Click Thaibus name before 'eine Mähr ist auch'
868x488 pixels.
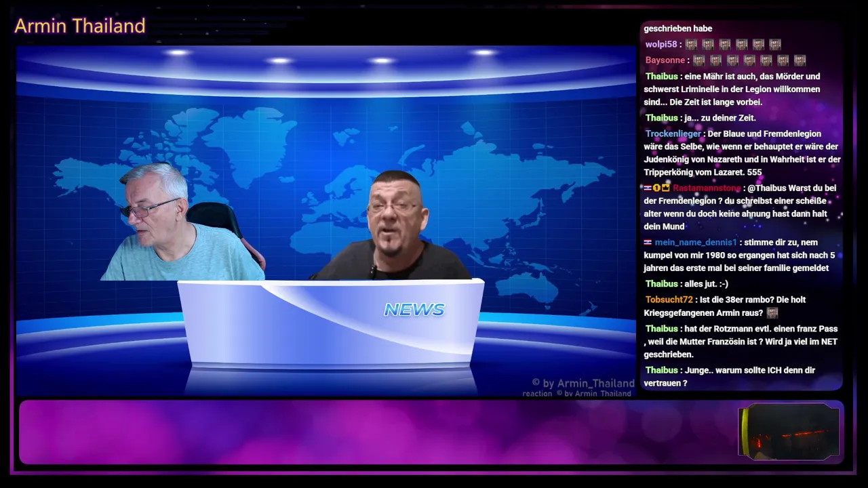tap(662, 77)
